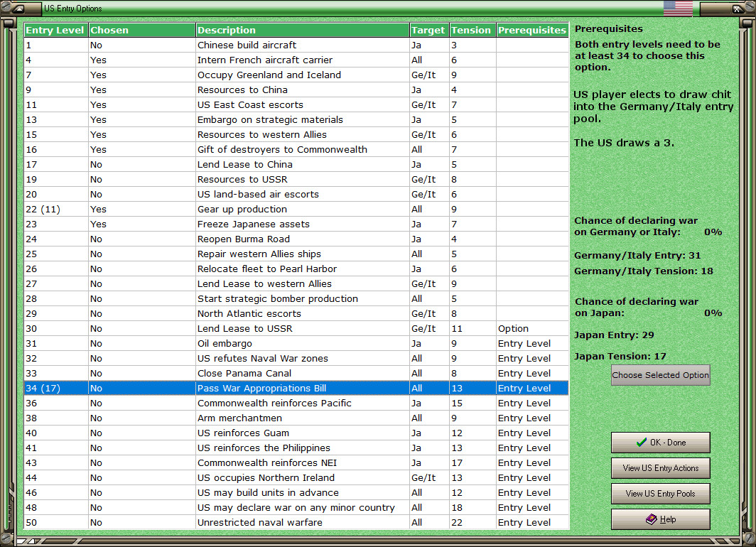This screenshot has width=756, height=547.
Task: Click the Target column header
Action: pos(430,30)
